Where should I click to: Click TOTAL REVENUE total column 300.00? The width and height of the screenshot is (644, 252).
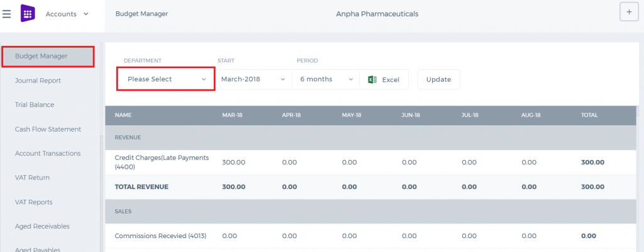coord(592,187)
